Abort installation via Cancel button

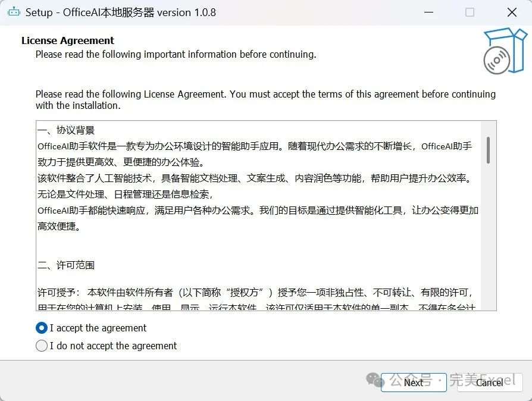pos(490,383)
